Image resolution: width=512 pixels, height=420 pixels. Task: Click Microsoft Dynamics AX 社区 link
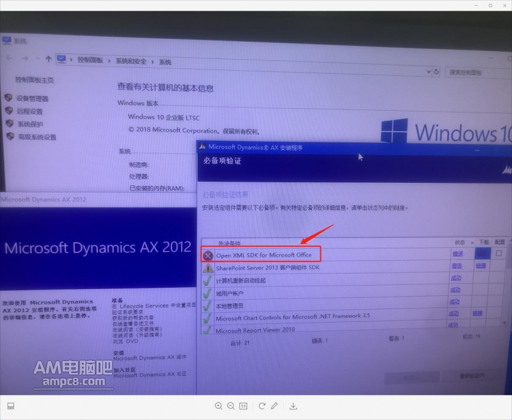[x=150, y=374]
